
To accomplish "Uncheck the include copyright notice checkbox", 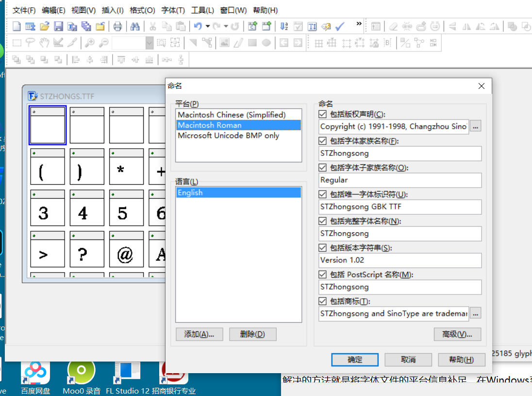I will tap(322, 114).
